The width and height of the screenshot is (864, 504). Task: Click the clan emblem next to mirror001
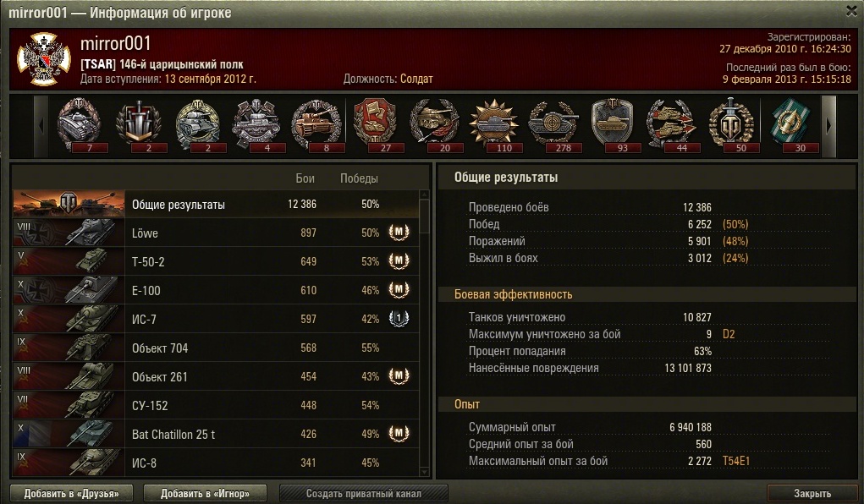click(x=43, y=59)
